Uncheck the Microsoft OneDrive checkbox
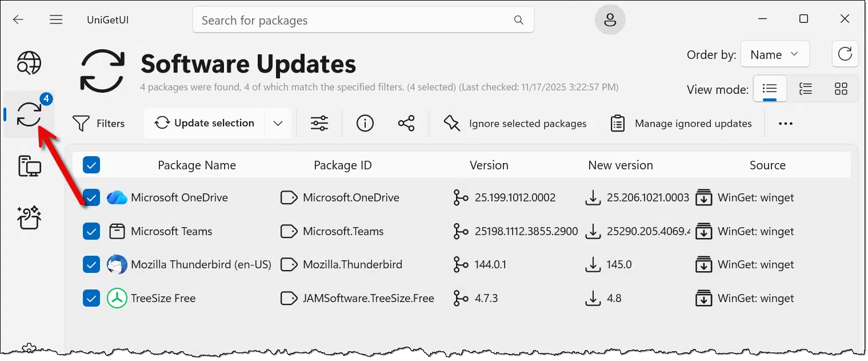 pos(91,198)
